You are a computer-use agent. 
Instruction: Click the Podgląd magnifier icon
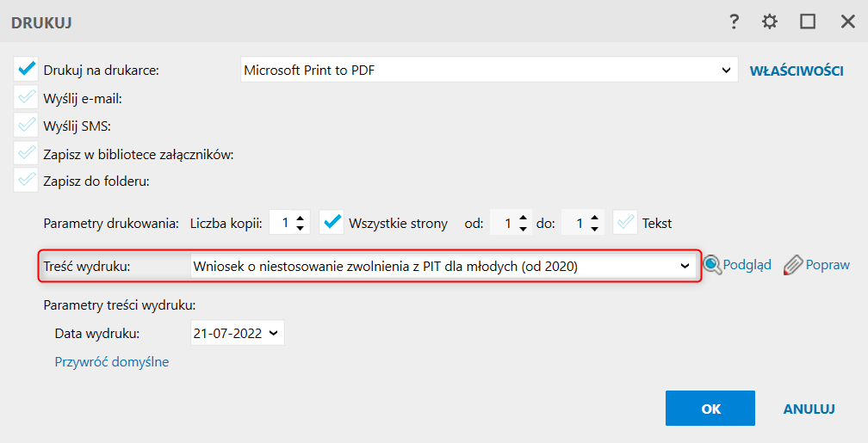[x=712, y=266]
